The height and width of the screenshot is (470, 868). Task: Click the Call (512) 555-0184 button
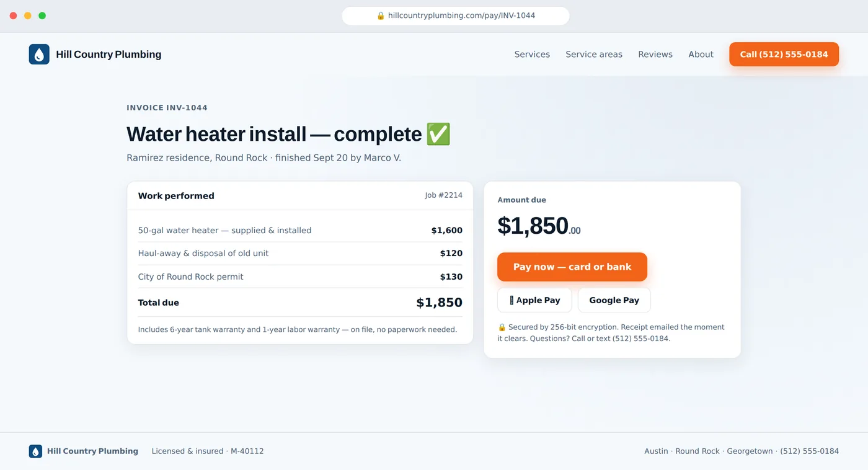(784, 54)
